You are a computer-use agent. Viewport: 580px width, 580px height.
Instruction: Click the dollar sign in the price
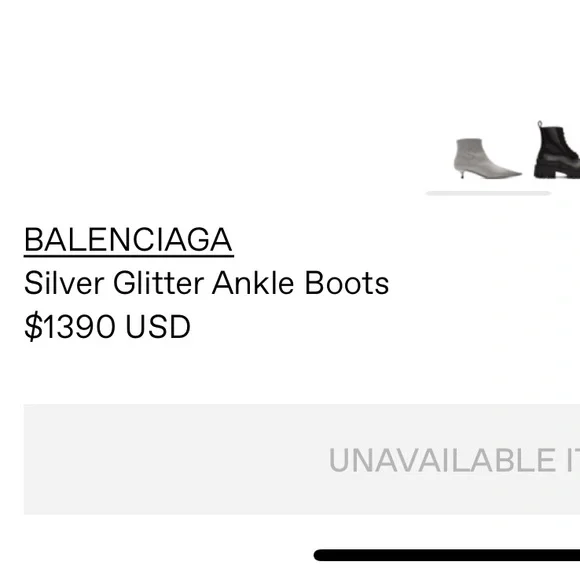33,326
